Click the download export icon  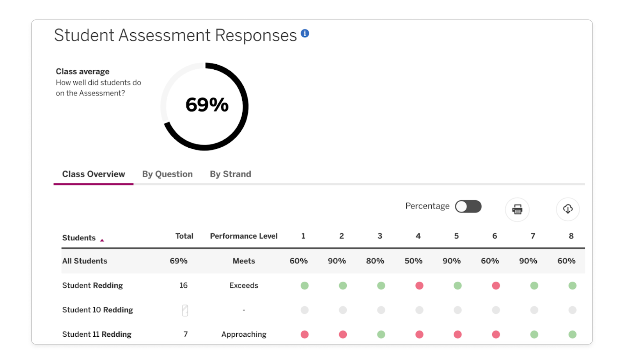(568, 209)
